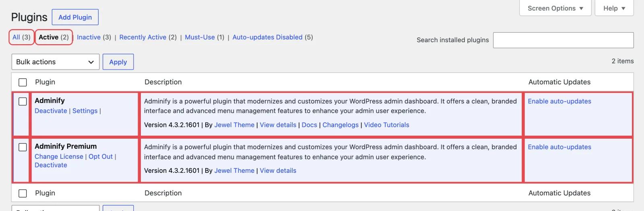Screen dimensions: 644x211
Task: Toggle select-all checkbox in table footer
Action: pos(23,193)
